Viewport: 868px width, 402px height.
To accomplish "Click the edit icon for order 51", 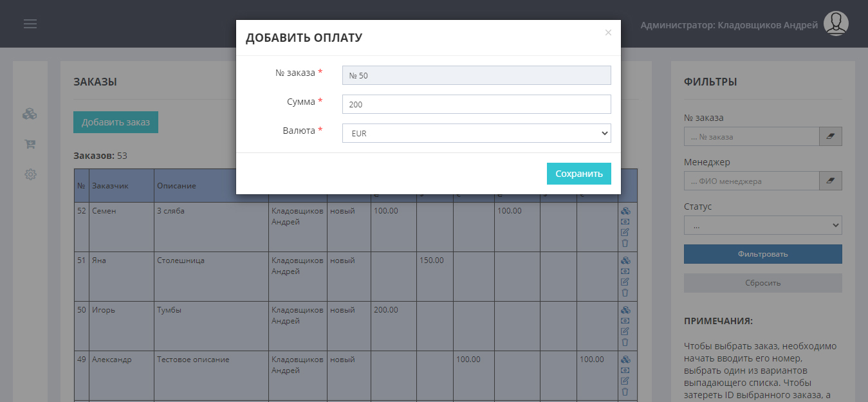I will coord(625,282).
